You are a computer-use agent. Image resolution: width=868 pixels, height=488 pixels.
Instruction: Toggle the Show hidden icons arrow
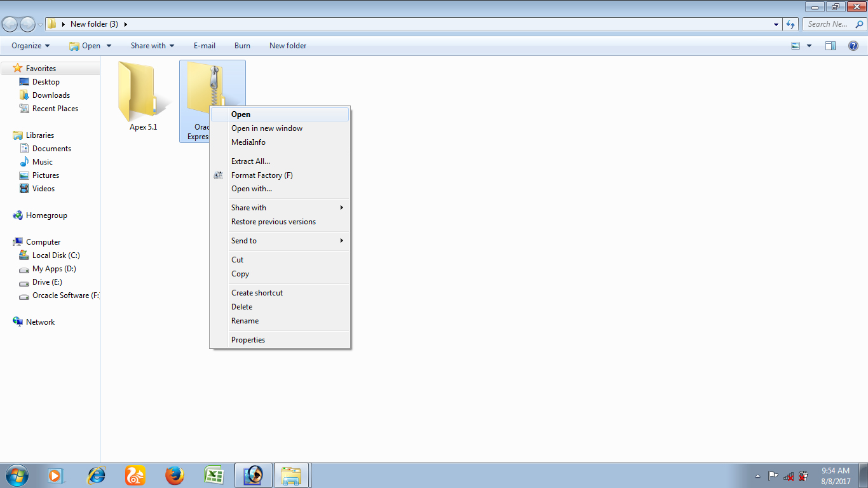click(757, 475)
